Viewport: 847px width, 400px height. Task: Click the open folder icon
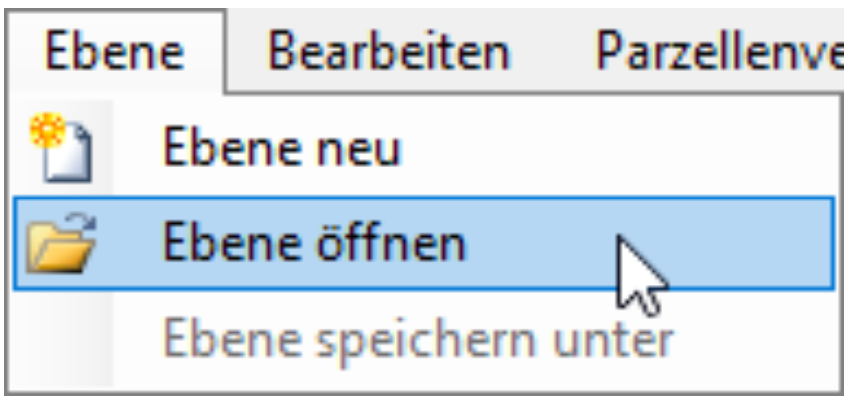pyautogui.click(x=60, y=245)
